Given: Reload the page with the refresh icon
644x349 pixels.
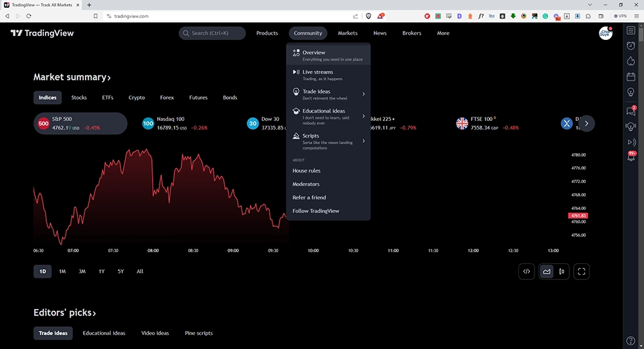Looking at the screenshot, I should point(29,16).
